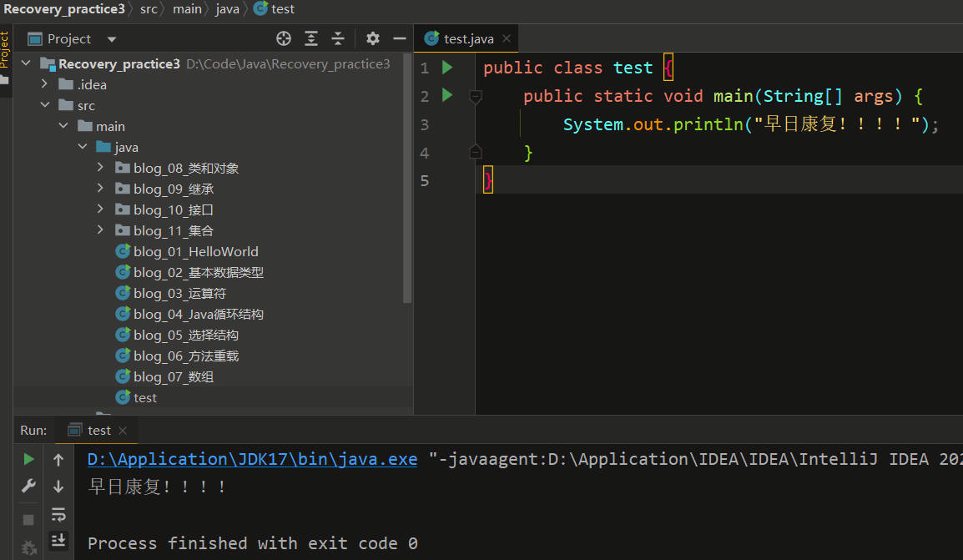Collapse the src folder
The width and height of the screenshot is (963, 560).
click(x=45, y=105)
